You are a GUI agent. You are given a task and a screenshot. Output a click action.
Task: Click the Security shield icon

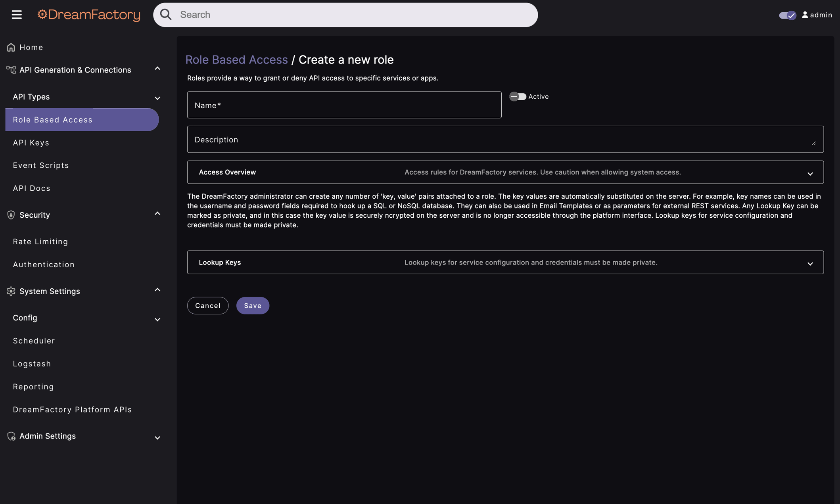point(11,215)
